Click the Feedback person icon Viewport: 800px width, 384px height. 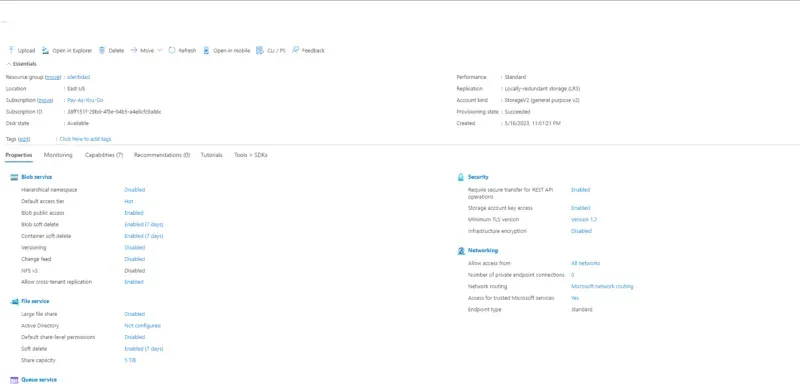pyautogui.click(x=295, y=50)
